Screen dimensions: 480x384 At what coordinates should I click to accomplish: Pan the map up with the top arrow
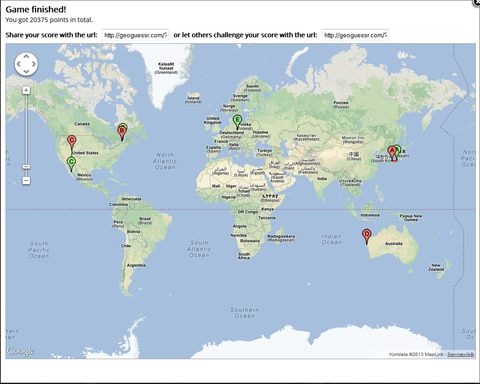(26, 57)
